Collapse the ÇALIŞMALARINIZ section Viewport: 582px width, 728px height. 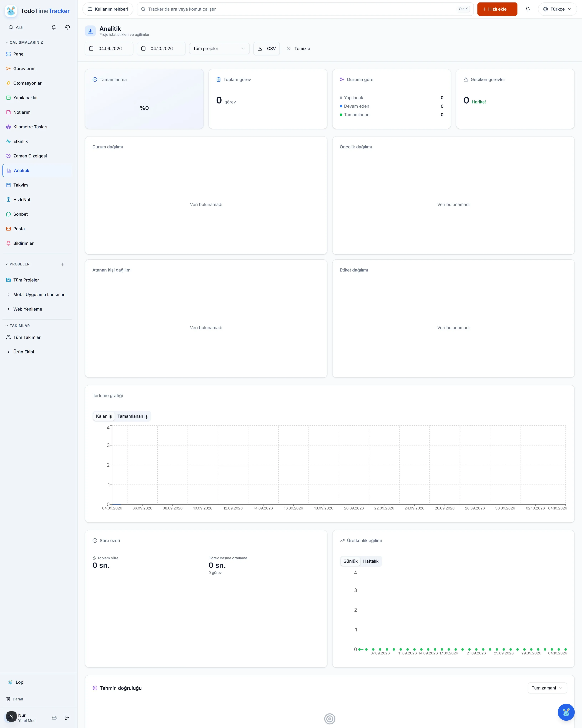(x=24, y=43)
